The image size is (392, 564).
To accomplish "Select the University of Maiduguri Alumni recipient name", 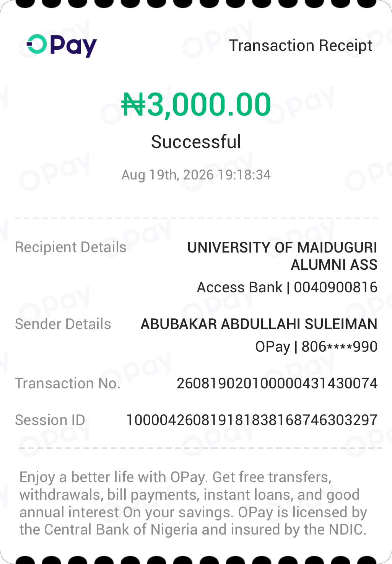I will point(282,256).
